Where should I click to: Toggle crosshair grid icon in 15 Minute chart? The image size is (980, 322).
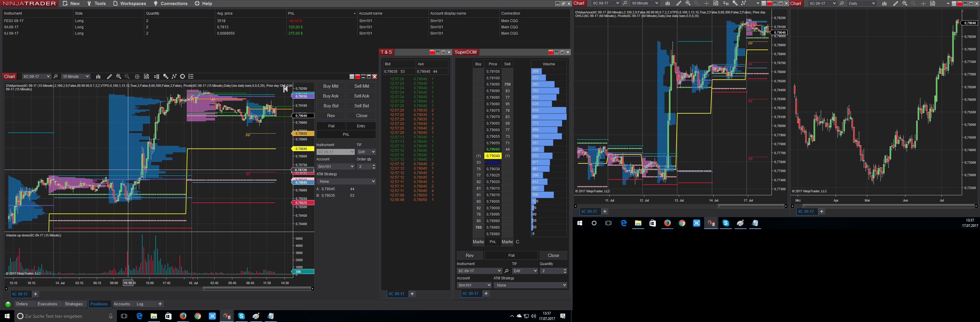click(x=137, y=76)
